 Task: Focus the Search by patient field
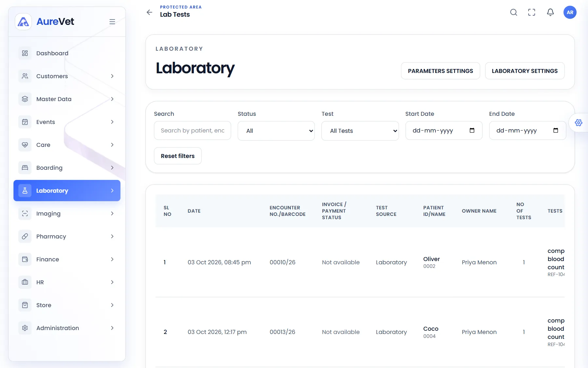click(192, 131)
